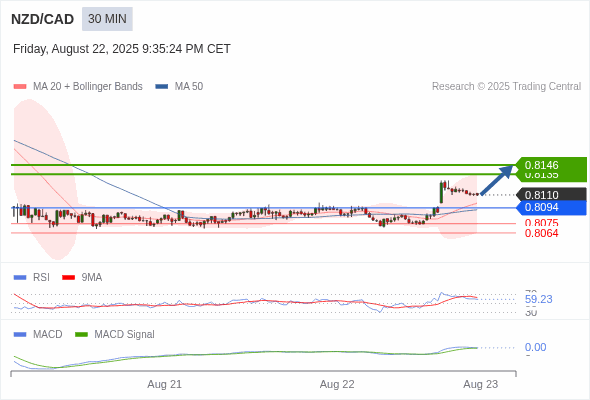Click the blue upward trend arrow
The width and height of the screenshot is (590, 400).
click(x=497, y=180)
